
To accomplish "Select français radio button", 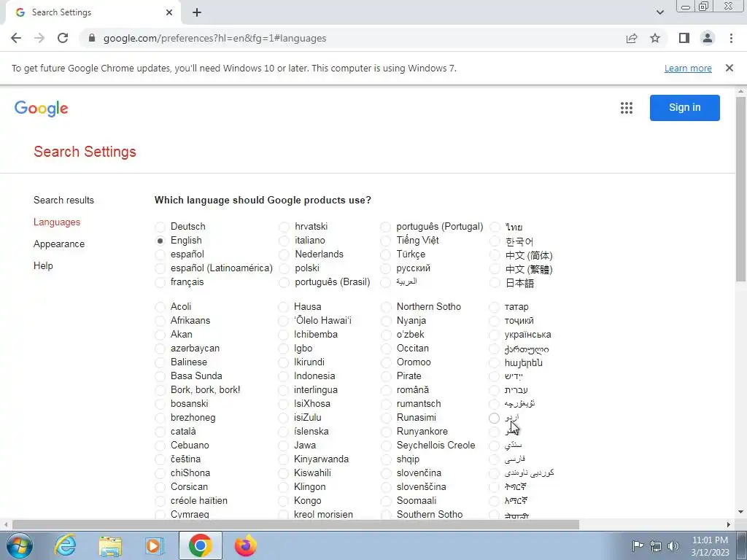I will [160, 282].
